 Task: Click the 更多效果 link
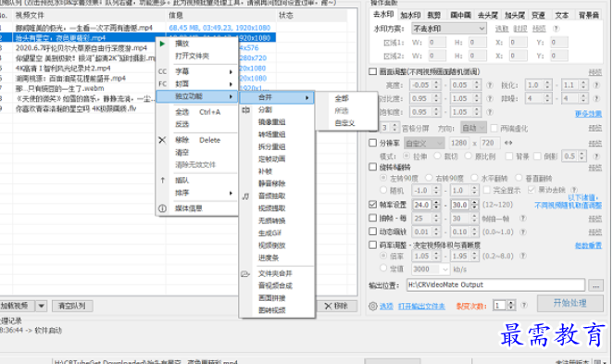point(588,113)
